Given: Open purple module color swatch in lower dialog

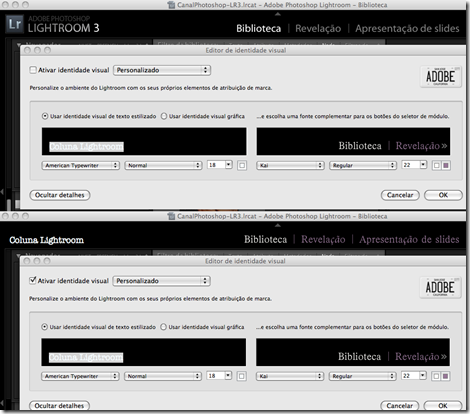Looking at the screenshot, I should click(445, 376).
